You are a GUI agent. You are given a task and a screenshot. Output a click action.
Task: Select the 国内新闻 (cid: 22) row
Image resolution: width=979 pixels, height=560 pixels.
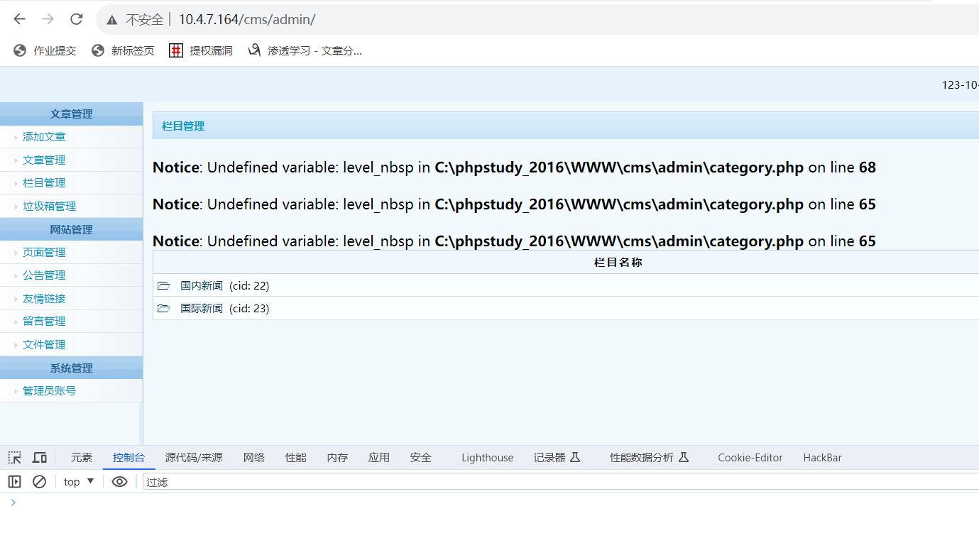pos(566,286)
